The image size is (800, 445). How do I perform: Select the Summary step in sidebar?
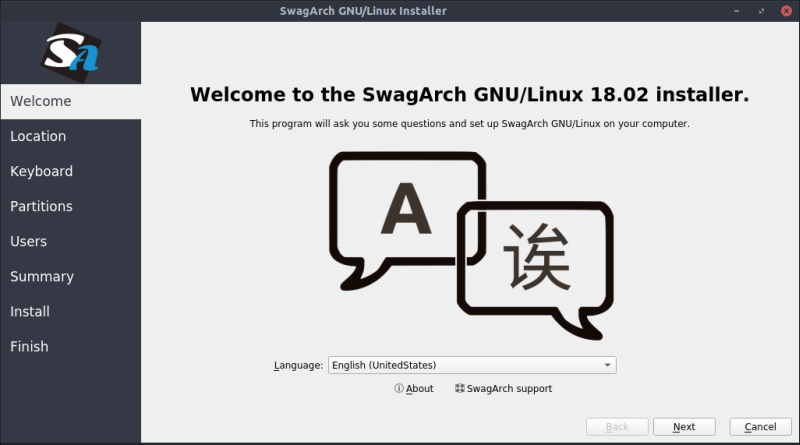tap(71, 276)
